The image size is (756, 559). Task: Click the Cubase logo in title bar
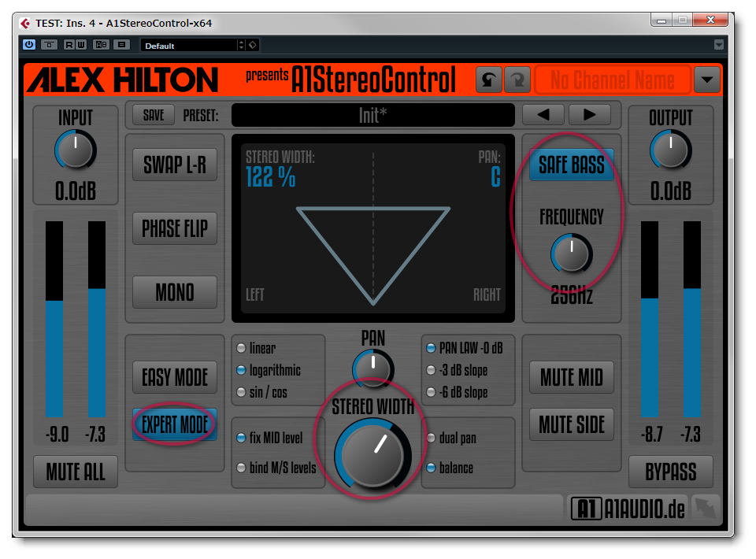(24, 23)
